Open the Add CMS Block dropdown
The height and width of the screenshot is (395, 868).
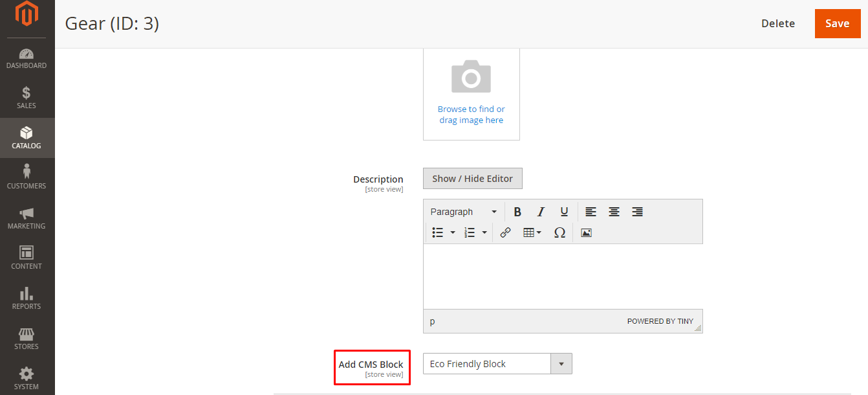click(x=497, y=364)
